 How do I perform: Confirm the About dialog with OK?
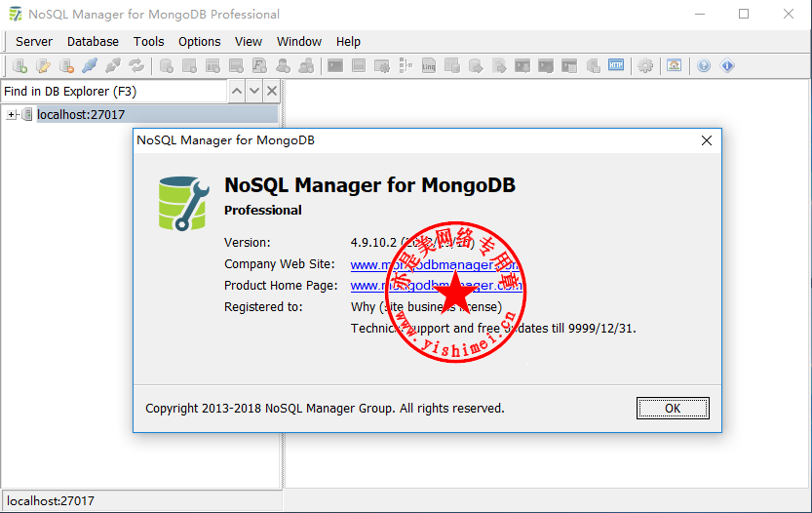coord(673,409)
